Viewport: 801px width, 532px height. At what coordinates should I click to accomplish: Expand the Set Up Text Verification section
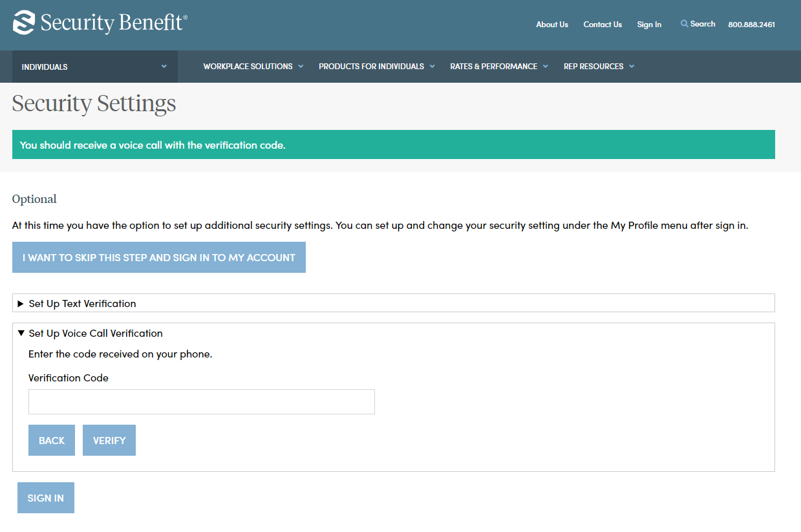click(x=393, y=303)
